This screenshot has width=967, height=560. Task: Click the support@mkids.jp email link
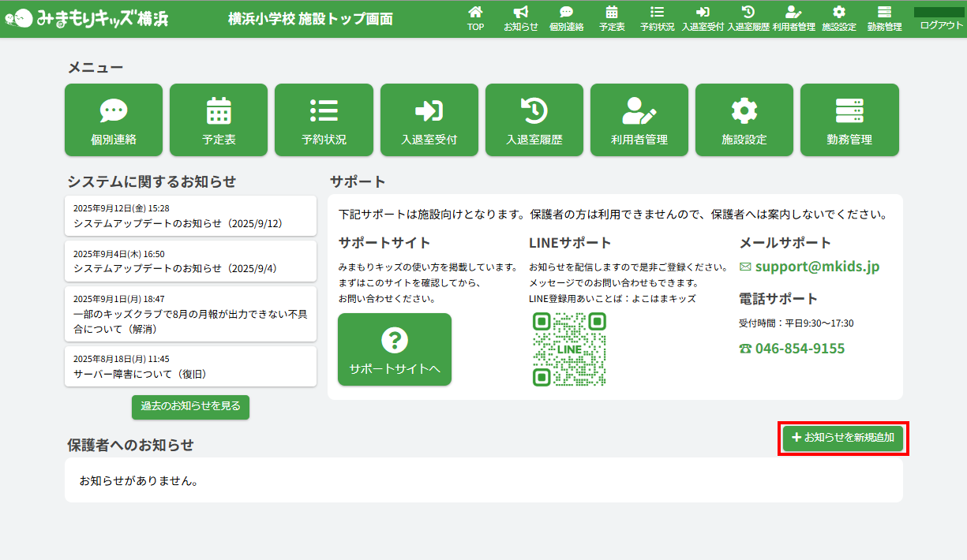[x=817, y=267]
